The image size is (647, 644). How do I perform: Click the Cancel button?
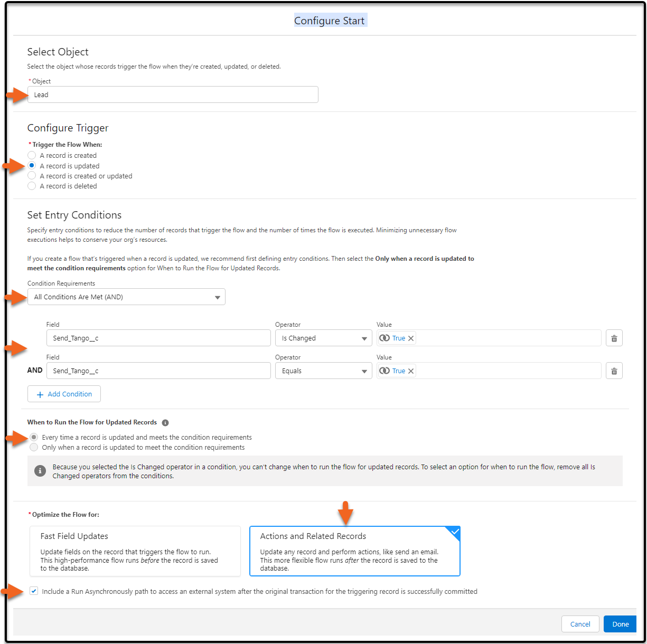[580, 624]
